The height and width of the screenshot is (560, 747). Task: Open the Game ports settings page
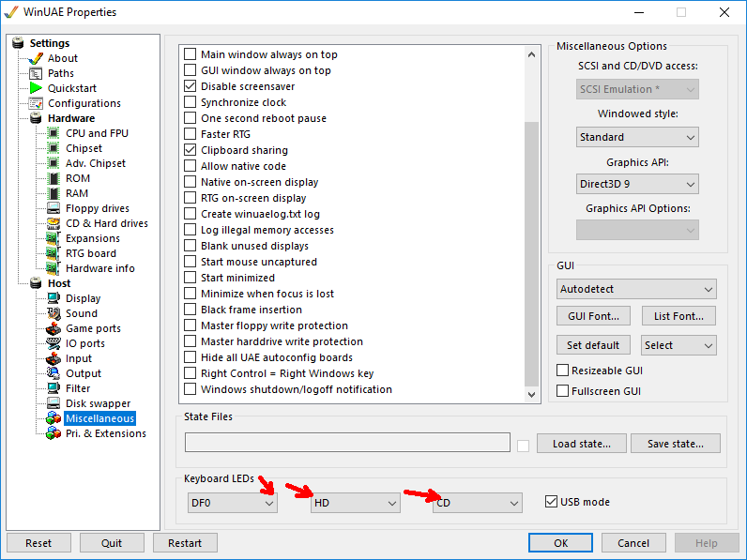pos(93,328)
